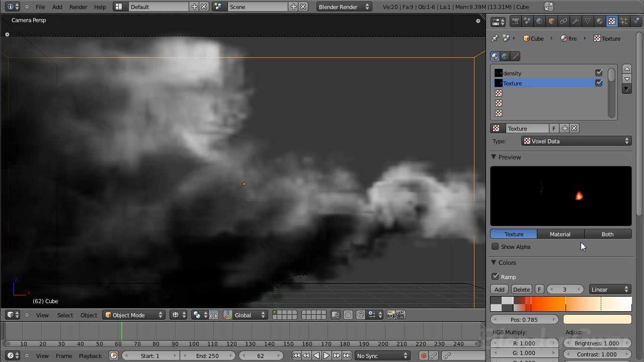Show world textures button
Screen dimensions: 644x362
point(505,56)
